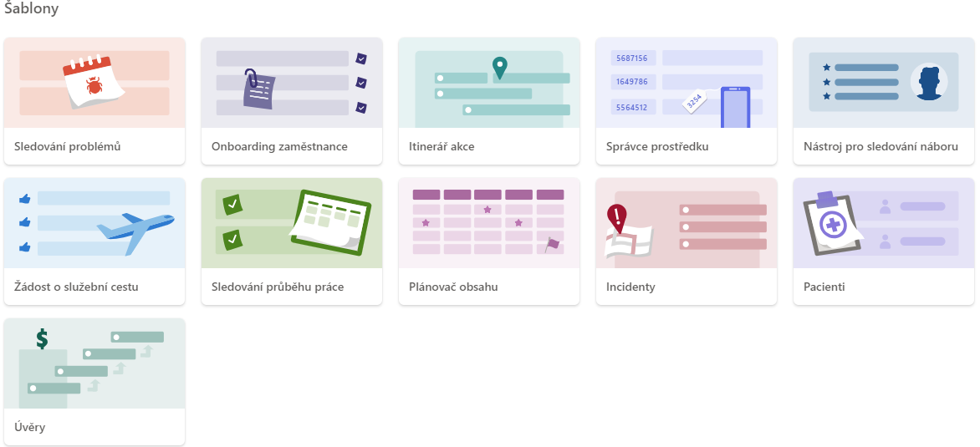Open the Incidenty template label
This screenshot has width=980, height=447.
point(630,287)
